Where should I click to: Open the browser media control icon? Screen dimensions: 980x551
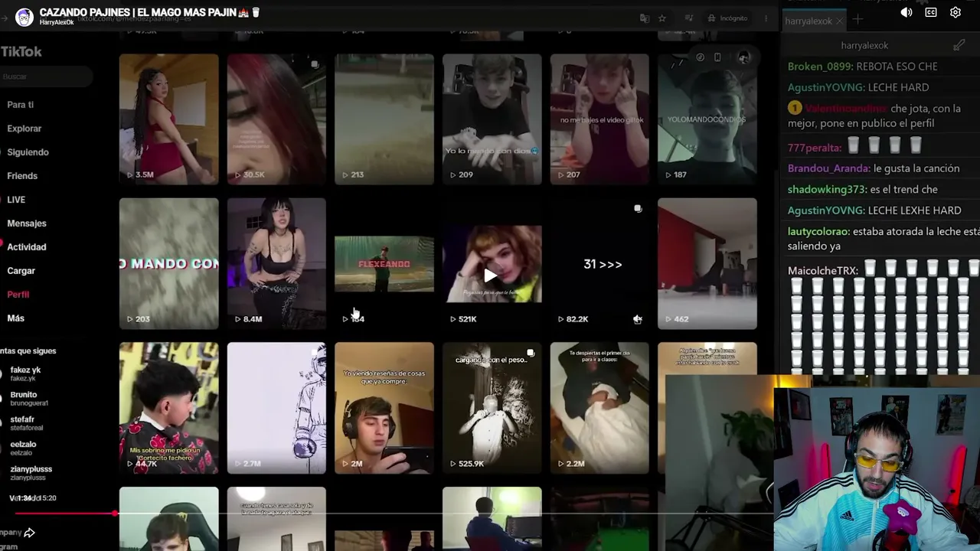[689, 18]
